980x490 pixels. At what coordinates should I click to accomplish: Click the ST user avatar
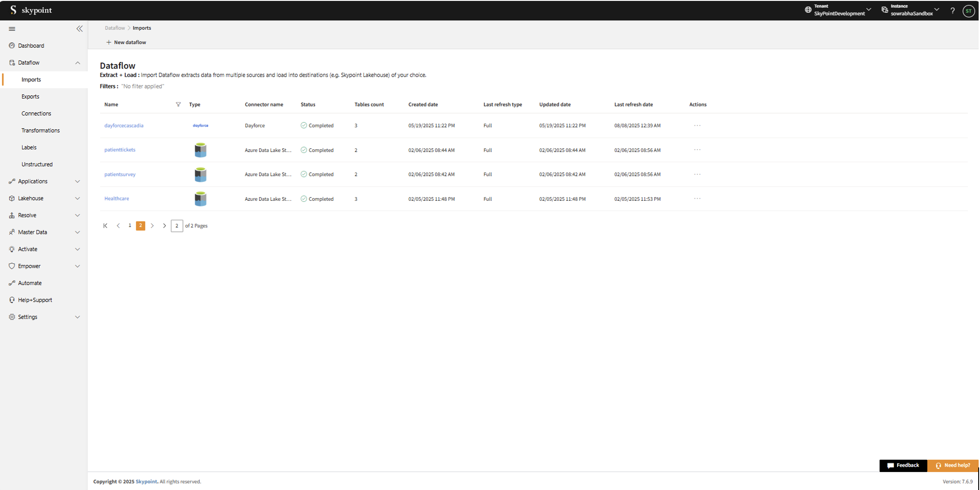968,10
